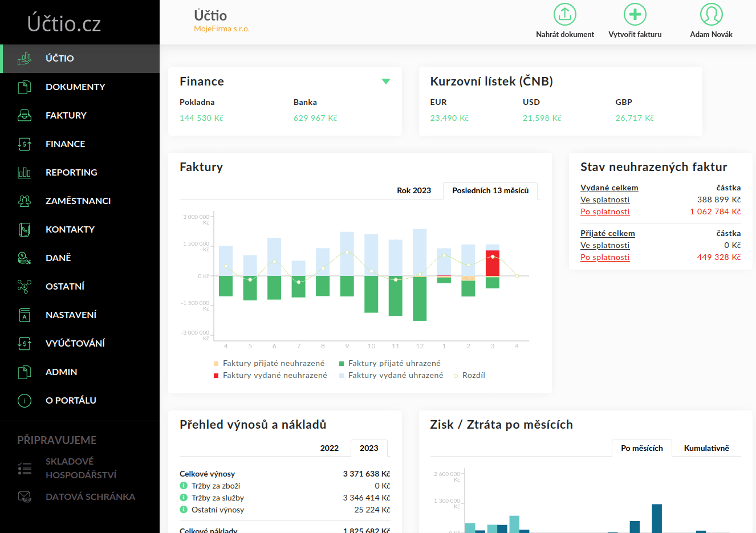Viewport: 756px width, 533px height.
Task: Open the Vydané celkem link
Action: click(609, 188)
